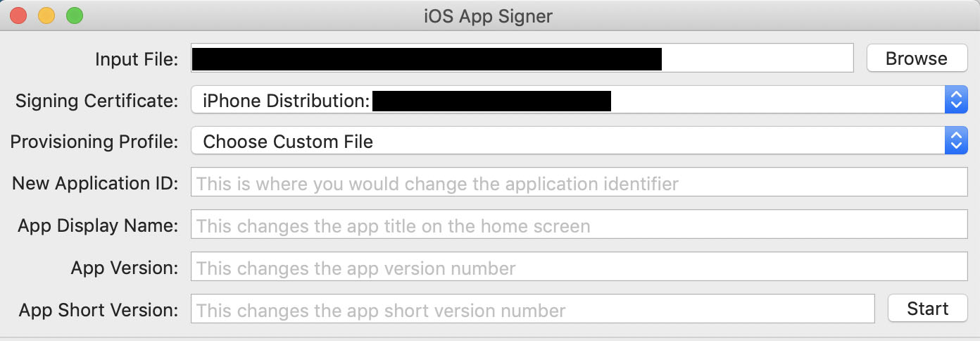Close the iOS App Signer window
Image resolution: width=980 pixels, height=341 pixels.
point(18,15)
